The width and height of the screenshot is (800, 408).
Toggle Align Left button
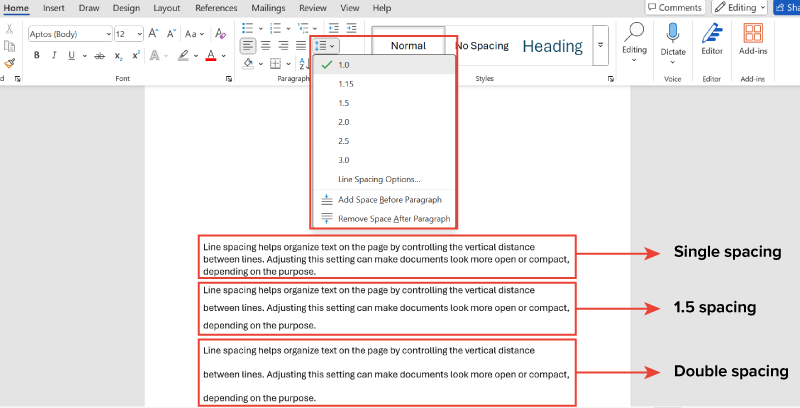pyautogui.click(x=248, y=46)
